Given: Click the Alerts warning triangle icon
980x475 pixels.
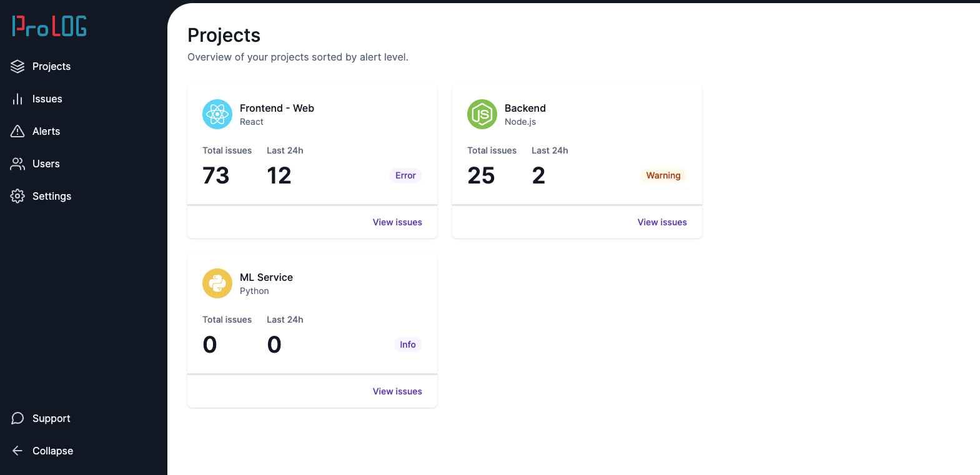Looking at the screenshot, I should tap(17, 131).
